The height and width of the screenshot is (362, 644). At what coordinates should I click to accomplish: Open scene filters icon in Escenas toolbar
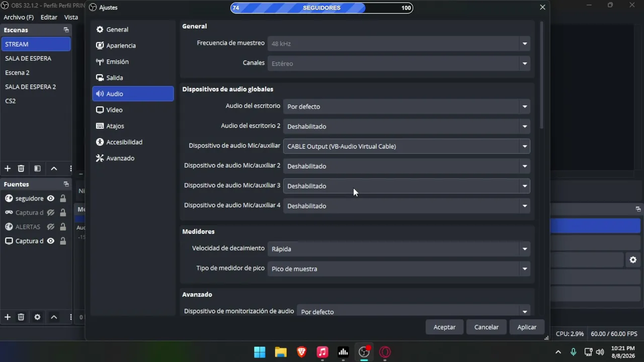tap(37, 168)
